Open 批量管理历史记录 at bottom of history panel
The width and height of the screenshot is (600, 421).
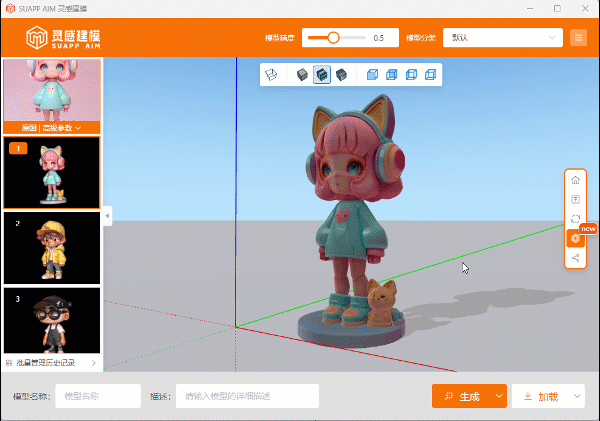point(50,362)
